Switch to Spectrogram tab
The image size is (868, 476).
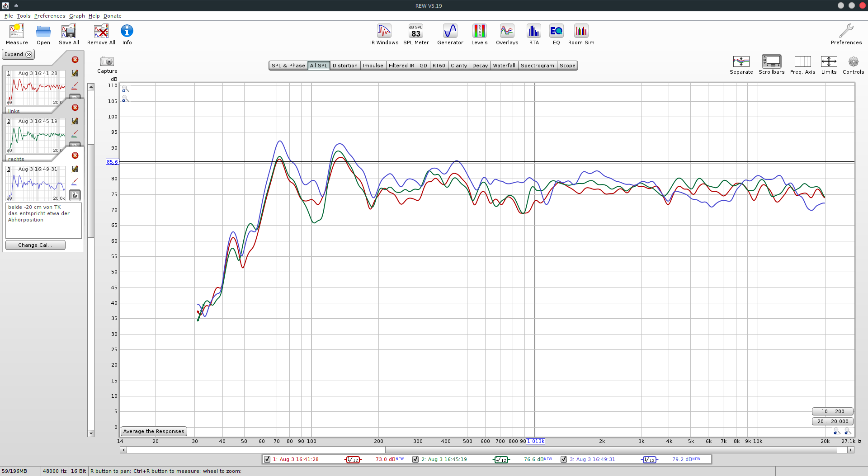click(538, 66)
